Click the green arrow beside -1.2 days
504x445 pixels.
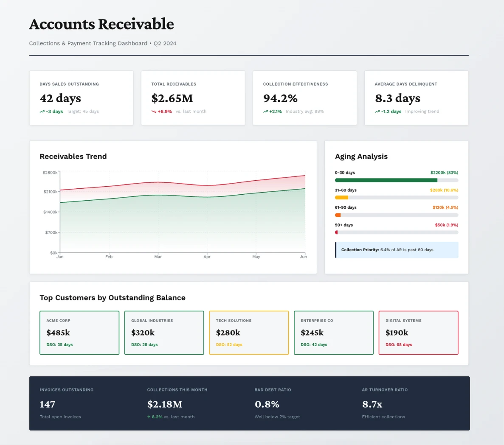coord(377,111)
